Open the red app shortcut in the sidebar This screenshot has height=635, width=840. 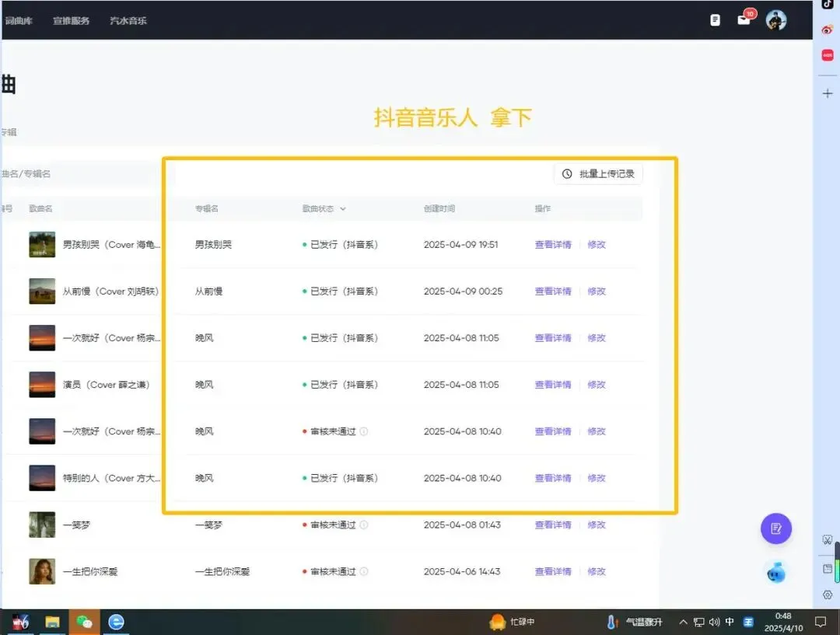click(828, 55)
